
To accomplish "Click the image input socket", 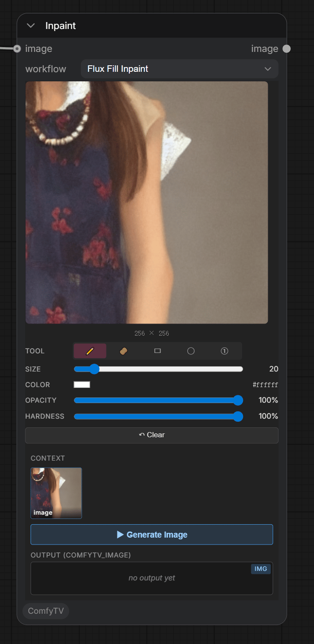I will pyautogui.click(x=17, y=49).
